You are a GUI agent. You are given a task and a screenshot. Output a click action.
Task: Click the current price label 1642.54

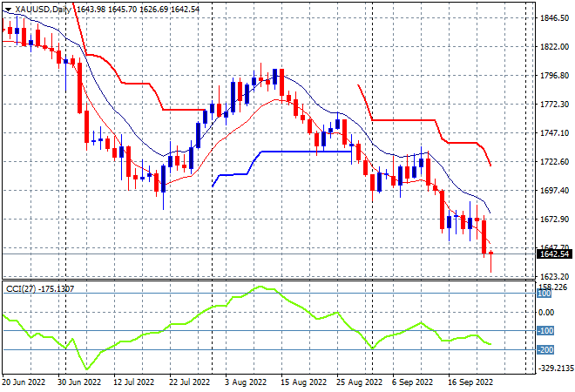tap(554, 253)
